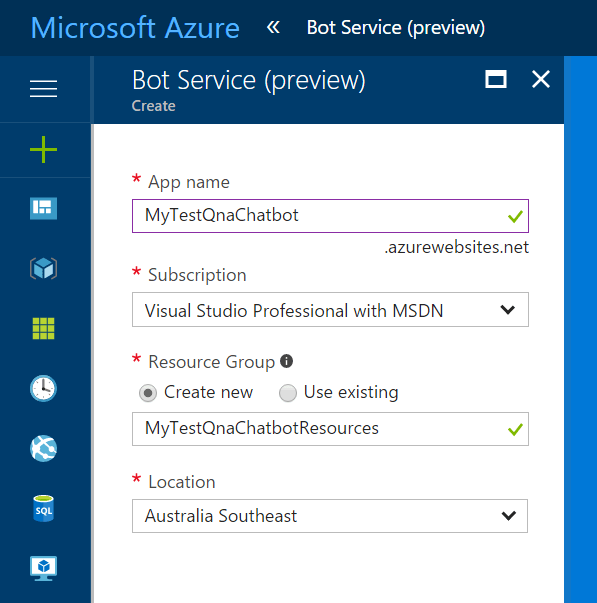Select the Create new radio button
Viewport: 597px width, 603px height.
coord(148,393)
